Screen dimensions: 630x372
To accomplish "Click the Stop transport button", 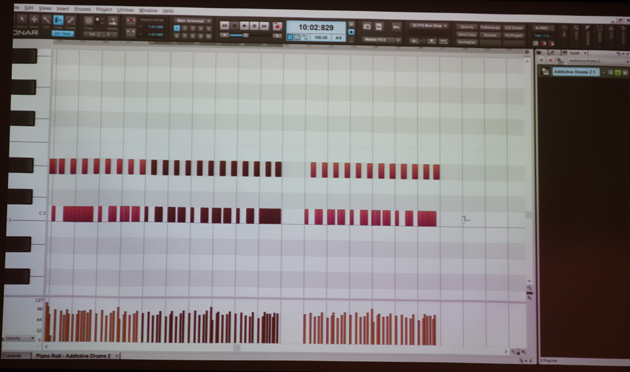I will (235, 26).
